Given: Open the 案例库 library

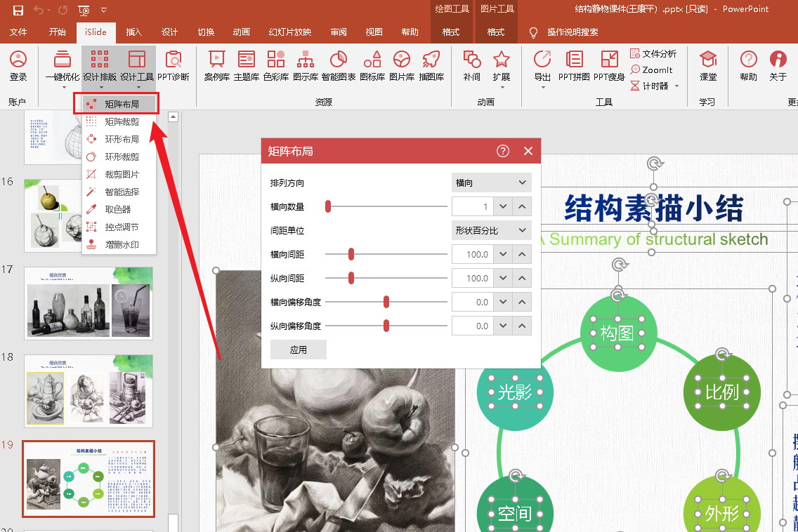Looking at the screenshot, I should point(217,65).
